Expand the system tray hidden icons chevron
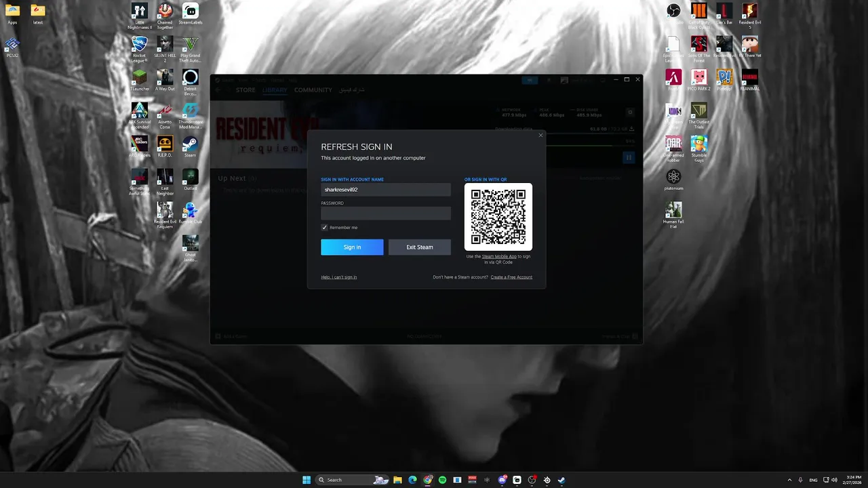Viewport: 868px width, 488px height. point(789,480)
